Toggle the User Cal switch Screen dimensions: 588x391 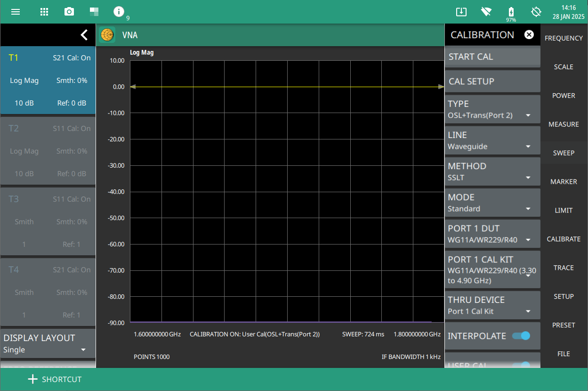pos(521,364)
